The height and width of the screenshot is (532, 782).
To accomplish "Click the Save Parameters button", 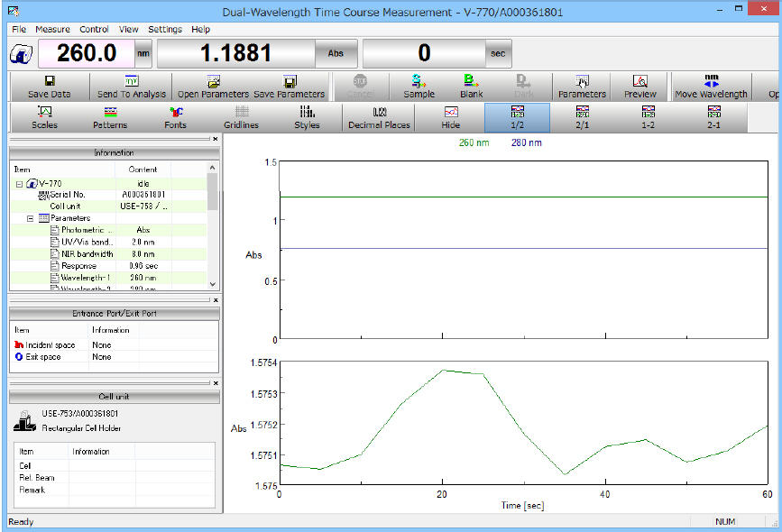I will tap(289, 87).
